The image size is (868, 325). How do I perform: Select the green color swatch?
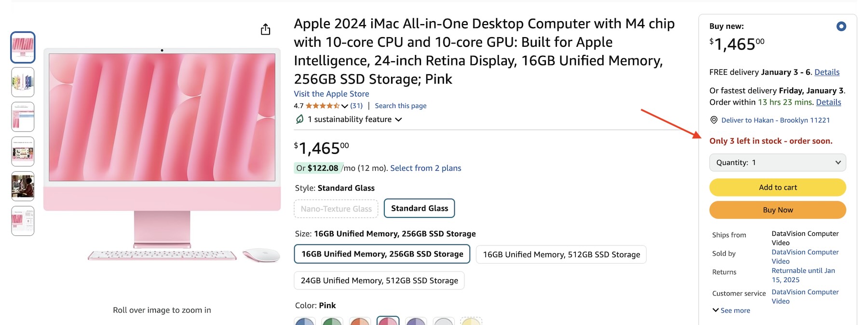coord(332,322)
